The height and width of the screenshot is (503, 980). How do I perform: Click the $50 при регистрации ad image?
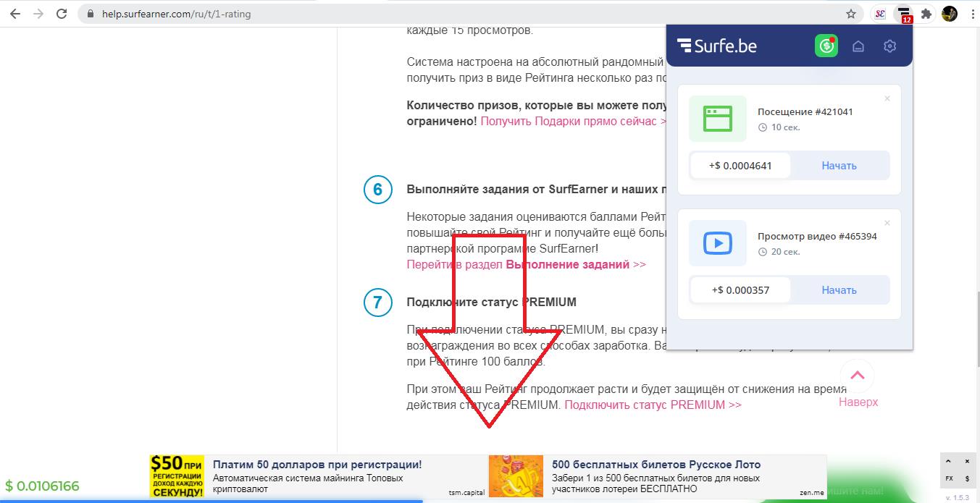click(x=177, y=476)
